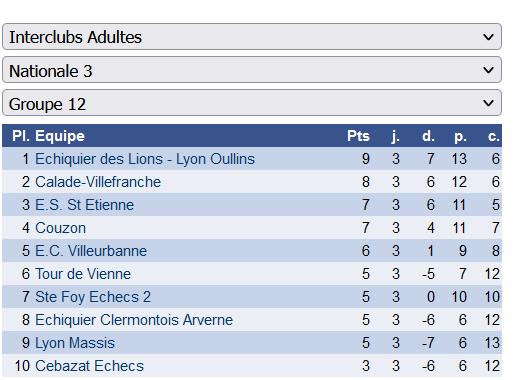This screenshot has height=380, width=531.
Task: Click the chevron arrow of Interclubs Adultes
Action: [x=488, y=37]
